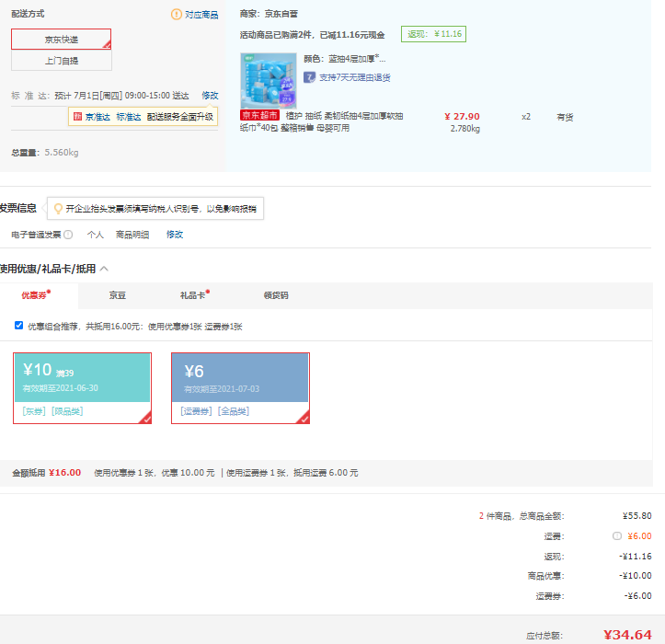Choose 上门自提 pickup option

62,61
